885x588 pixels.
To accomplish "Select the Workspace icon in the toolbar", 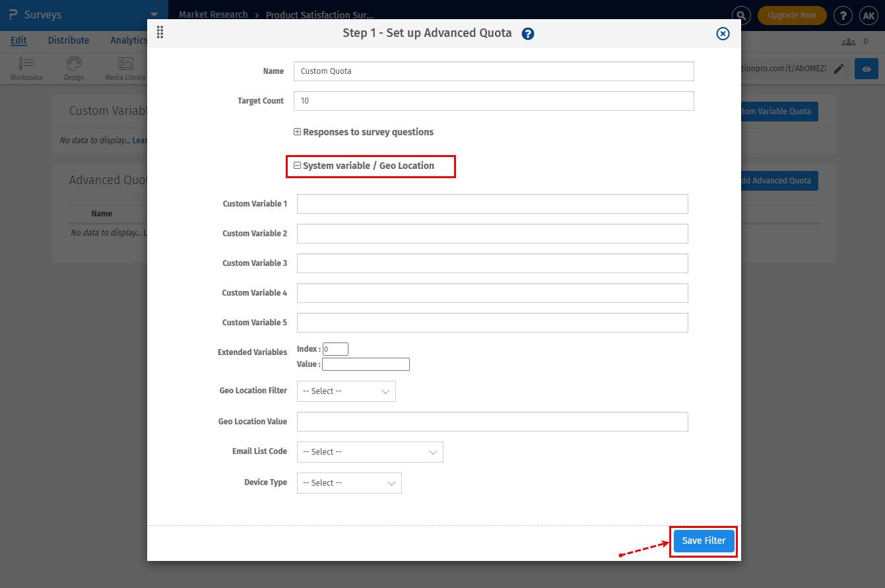I will click(x=26, y=63).
